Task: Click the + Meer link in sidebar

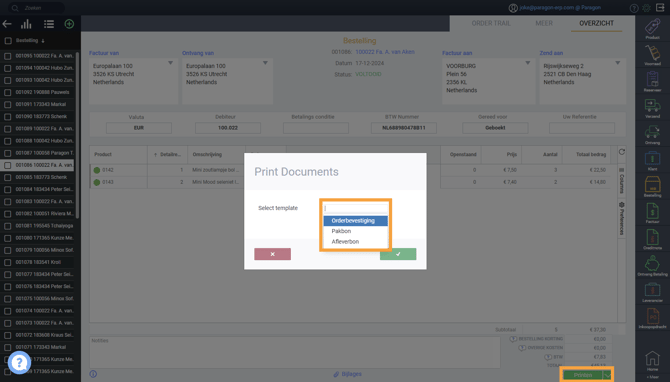Action: pos(652,377)
